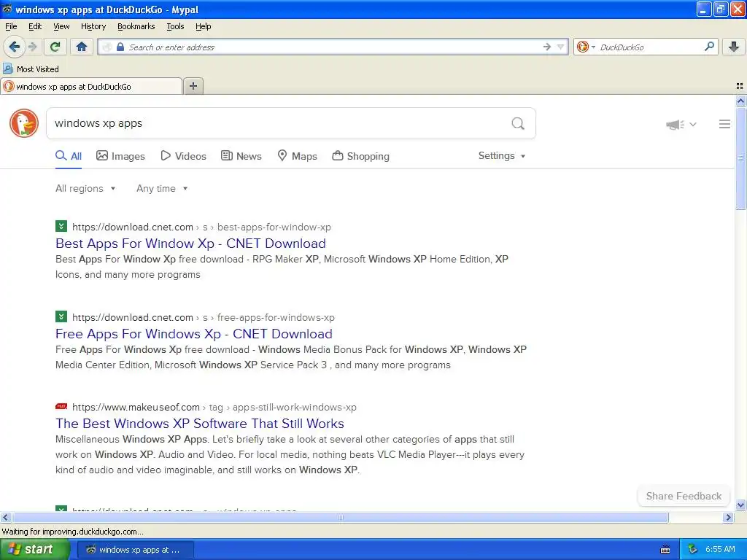This screenshot has width=747, height=560.
Task: Open the File menu
Action: tap(11, 26)
